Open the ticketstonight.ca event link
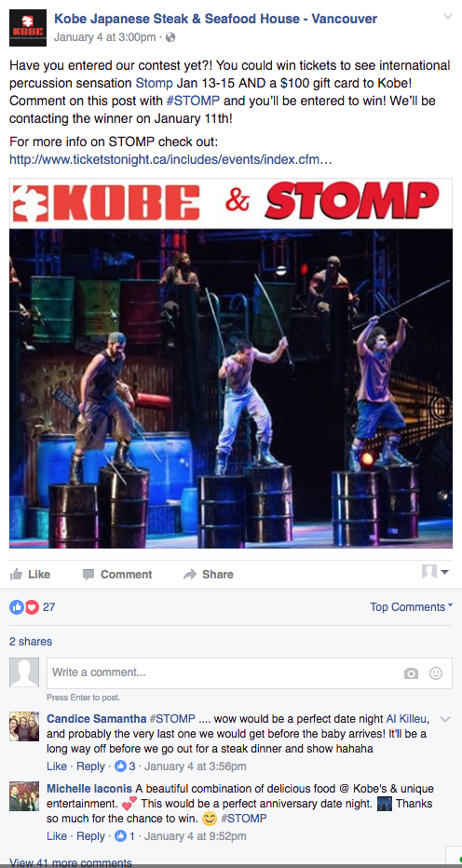 [x=170, y=159]
